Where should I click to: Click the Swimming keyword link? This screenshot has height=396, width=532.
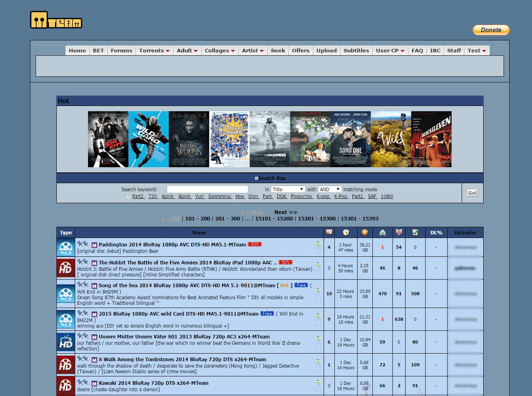[220, 196]
